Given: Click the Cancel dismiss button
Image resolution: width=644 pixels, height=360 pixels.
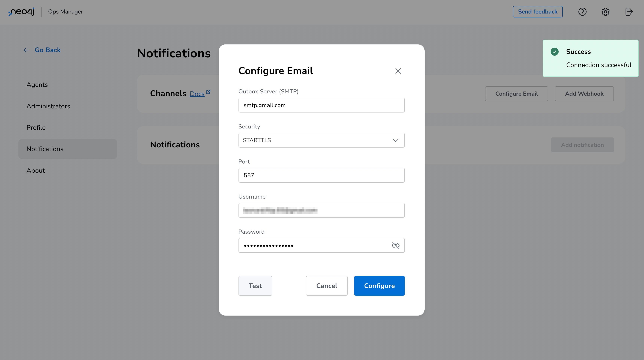Looking at the screenshot, I should [327, 286].
